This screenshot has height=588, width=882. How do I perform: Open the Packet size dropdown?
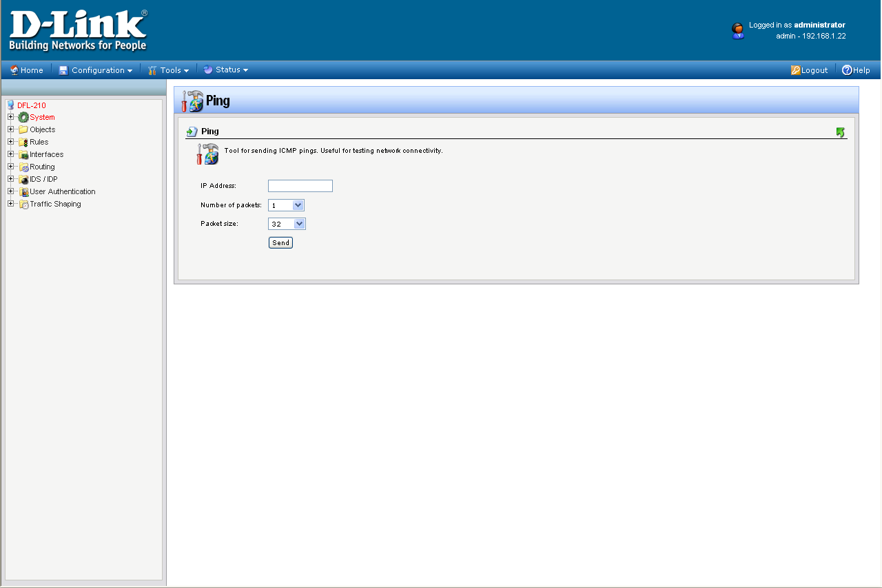point(287,224)
